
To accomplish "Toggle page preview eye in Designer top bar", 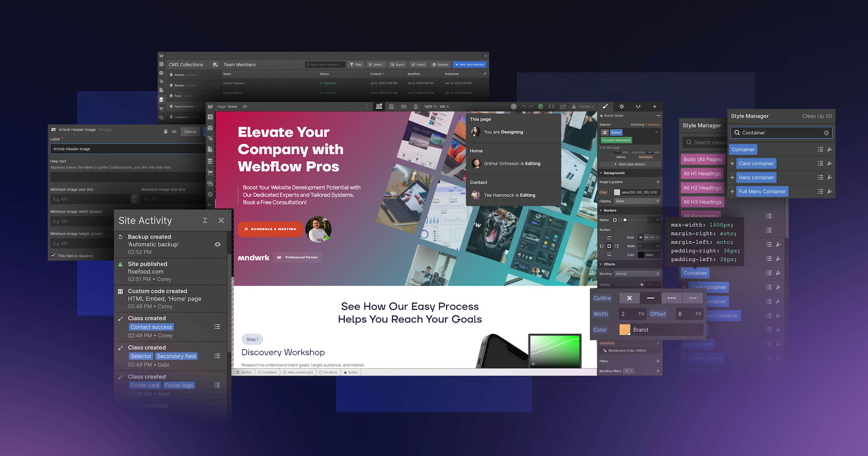I will click(x=244, y=107).
